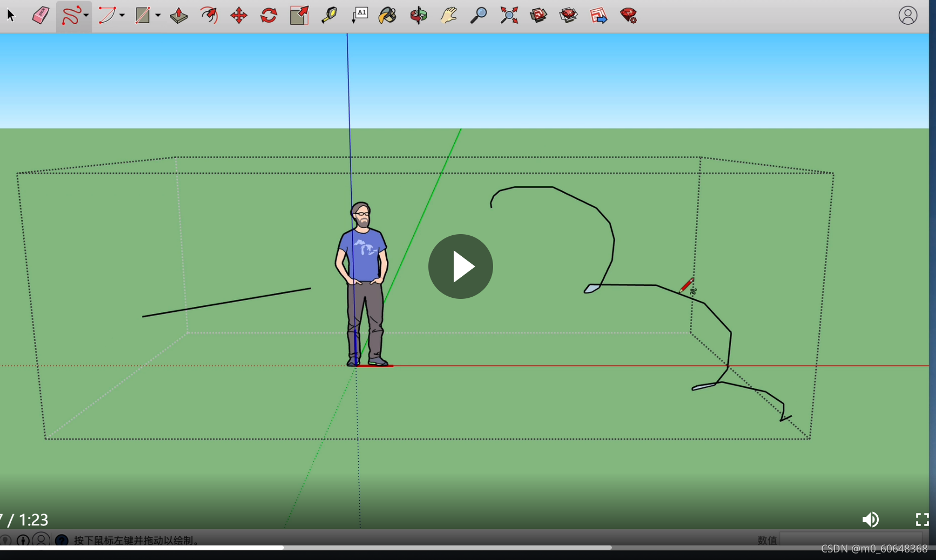Viewport: 936px width, 560px height.
Task: Pick the pink Eraser tool
Action: (x=40, y=15)
